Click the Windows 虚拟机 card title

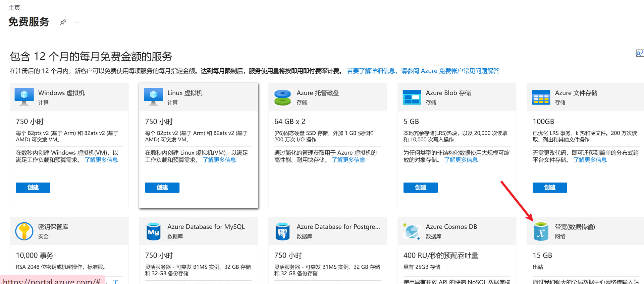tap(61, 93)
